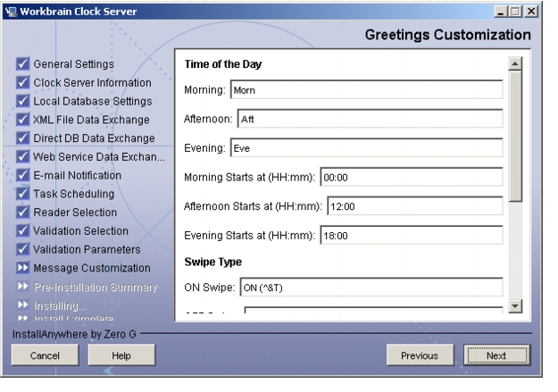Screen dimensions: 558x392
Task: Minimize the Workbrain Clock Server window
Action: [x=501, y=12]
